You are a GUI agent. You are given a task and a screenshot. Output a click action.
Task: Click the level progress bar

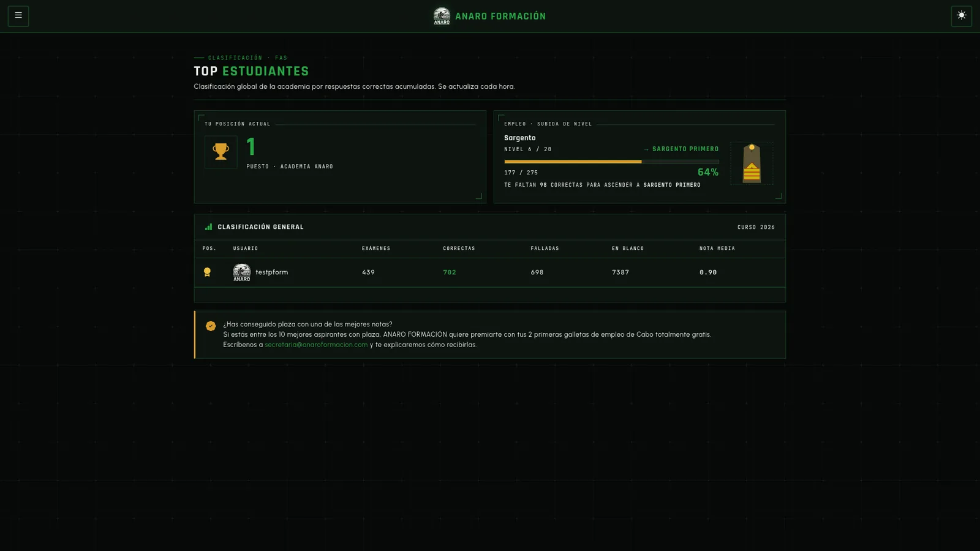pos(611,162)
